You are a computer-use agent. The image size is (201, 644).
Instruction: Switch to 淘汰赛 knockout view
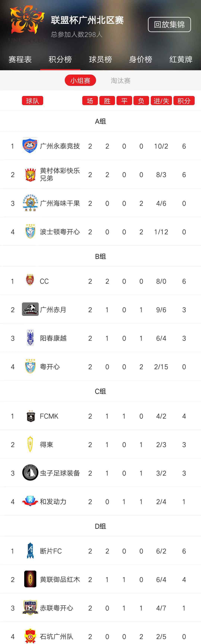tap(121, 80)
